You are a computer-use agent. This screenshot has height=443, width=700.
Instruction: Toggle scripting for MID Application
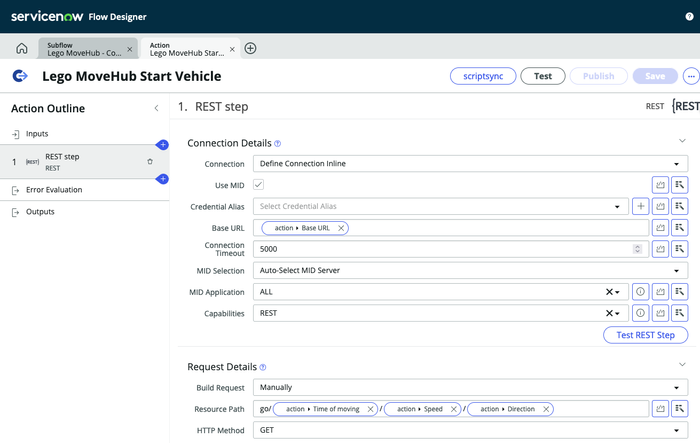pyautogui.click(x=660, y=292)
